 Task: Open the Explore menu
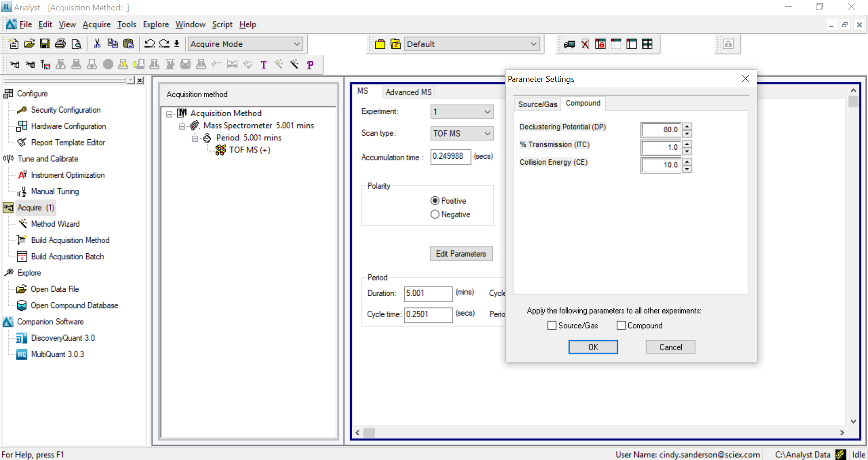tap(156, 24)
